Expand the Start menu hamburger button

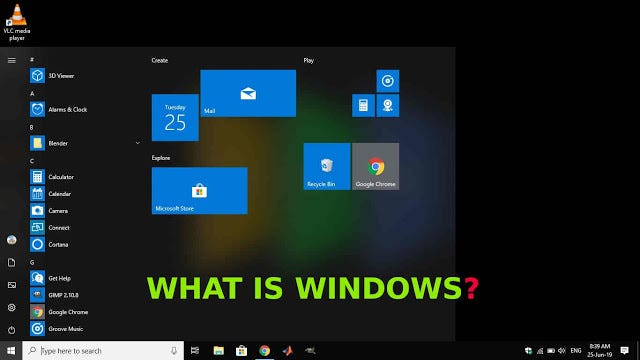pos(11,60)
